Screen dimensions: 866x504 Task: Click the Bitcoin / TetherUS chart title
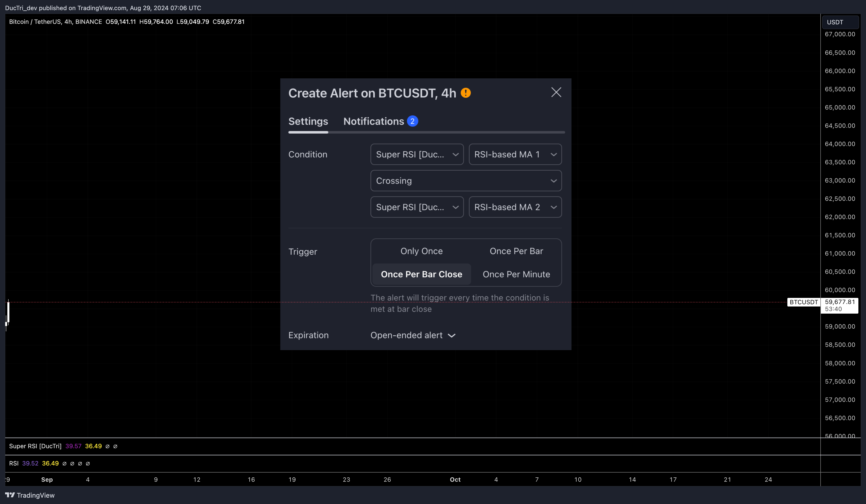(x=55, y=22)
